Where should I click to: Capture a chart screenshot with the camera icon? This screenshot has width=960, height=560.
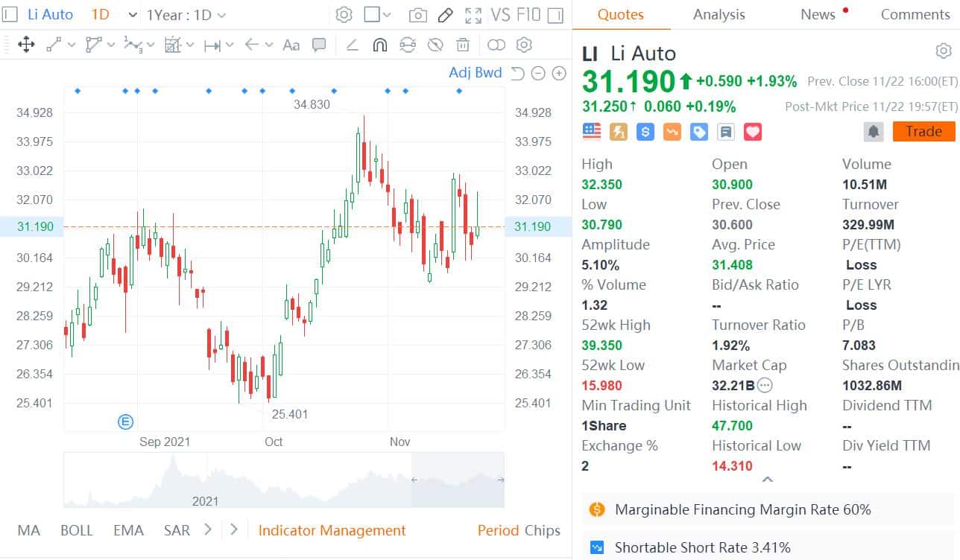click(x=417, y=14)
